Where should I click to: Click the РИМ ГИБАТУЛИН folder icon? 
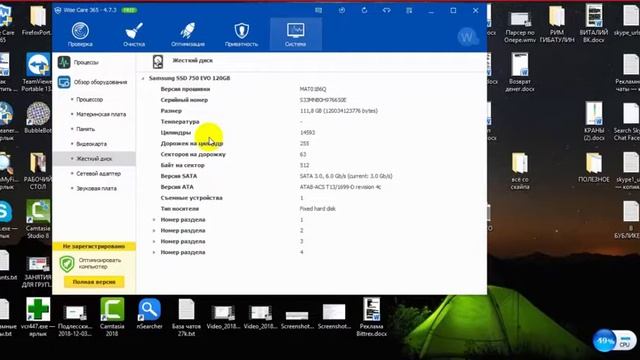point(557,24)
